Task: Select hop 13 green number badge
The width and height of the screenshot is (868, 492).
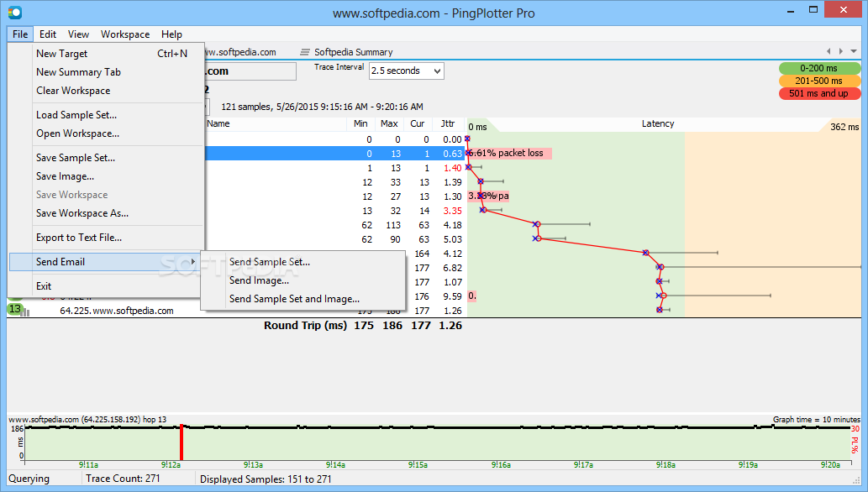Action: click(15, 309)
